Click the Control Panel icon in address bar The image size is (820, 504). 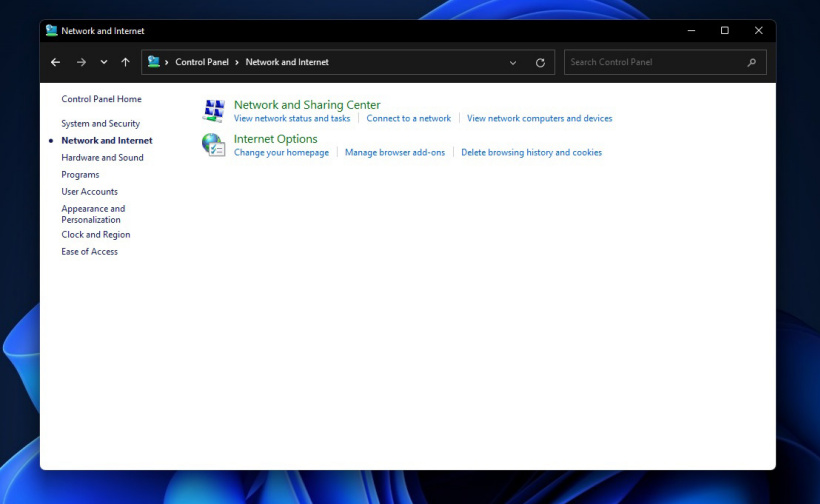[154, 62]
